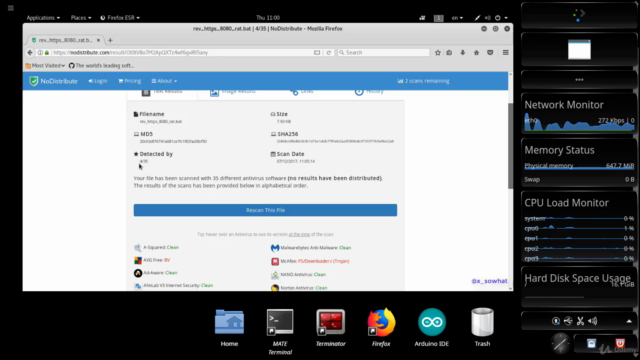The image size is (640, 360).
Task: Open the Applications menu
Action: [43, 18]
